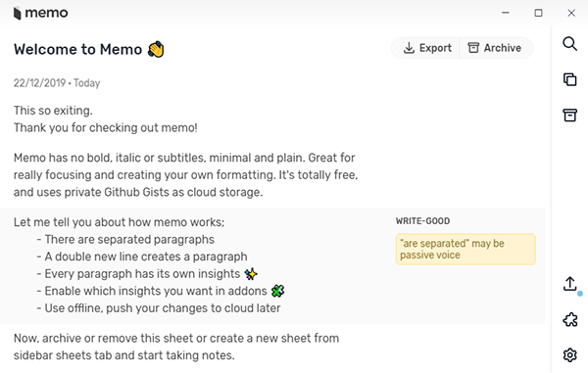Viewport: 588px width, 373px height.
Task: Click the memo logo in title bar
Action: pyautogui.click(x=40, y=13)
